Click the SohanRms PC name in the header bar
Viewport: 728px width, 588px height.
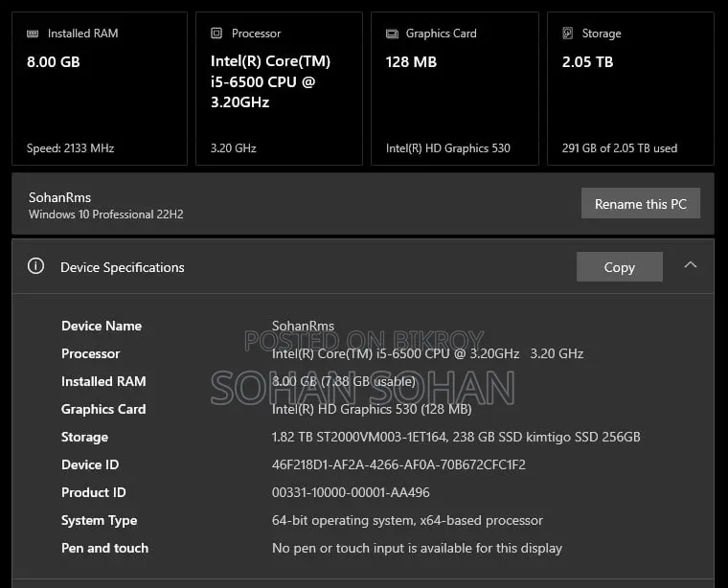60,197
